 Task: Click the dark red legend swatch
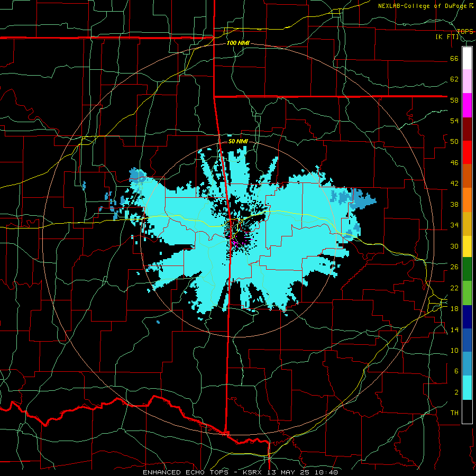467,129
